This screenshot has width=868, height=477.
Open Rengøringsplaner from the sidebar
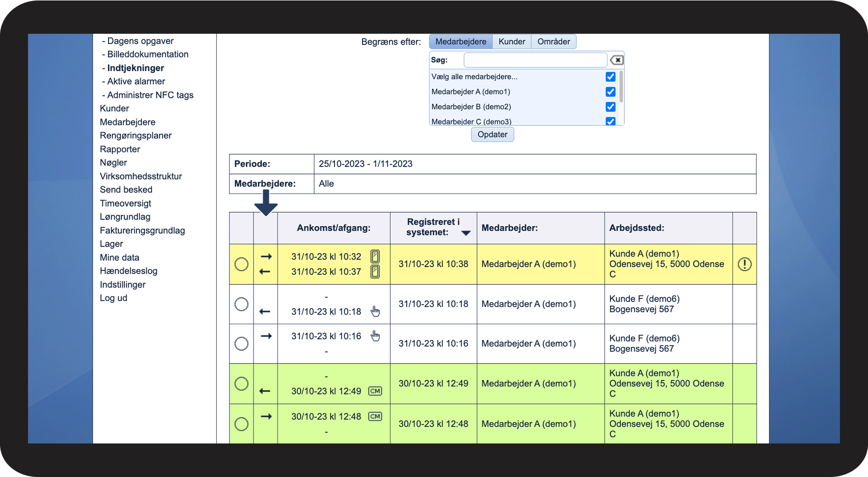[136, 136]
